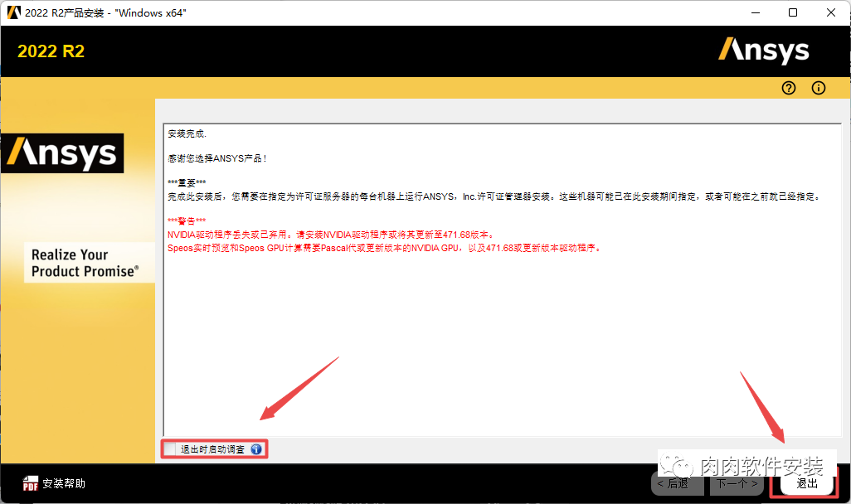851x504 pixels.
Task: Click the Ansys logo in side panel
Action: [x=62, y=153]
